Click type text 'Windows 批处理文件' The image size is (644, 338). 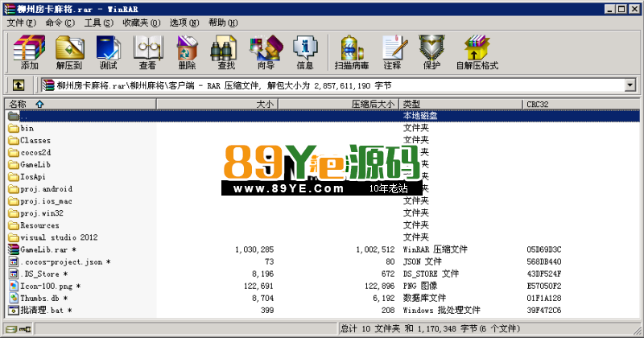(x=441, y=310)
